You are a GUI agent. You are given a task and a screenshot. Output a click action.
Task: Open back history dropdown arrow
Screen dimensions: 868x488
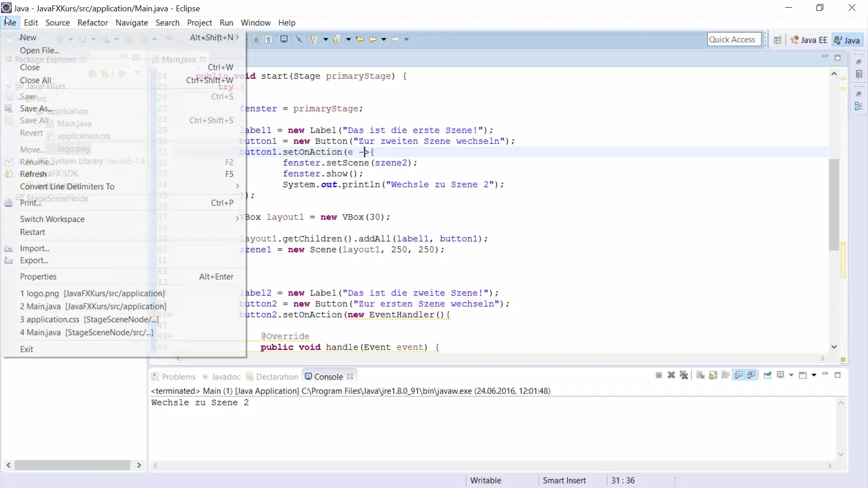384,39
